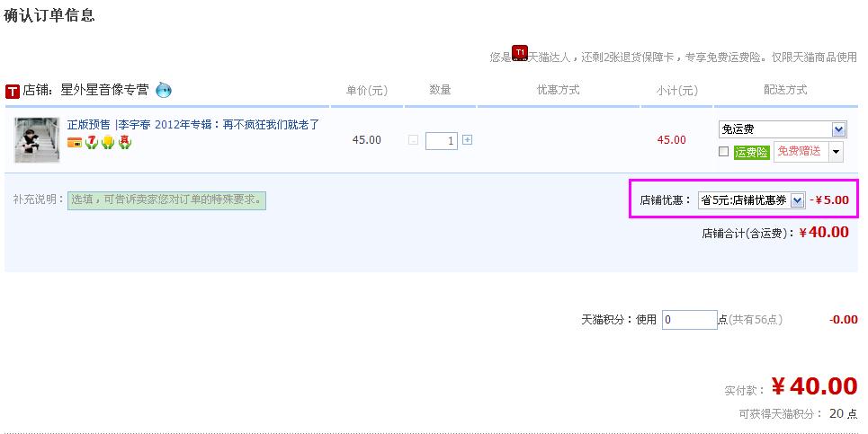868x434 pixels.
Task: Click the 可获得天猫积分 20 点 text
Action: pyautogui.click(x=798, y=413)
